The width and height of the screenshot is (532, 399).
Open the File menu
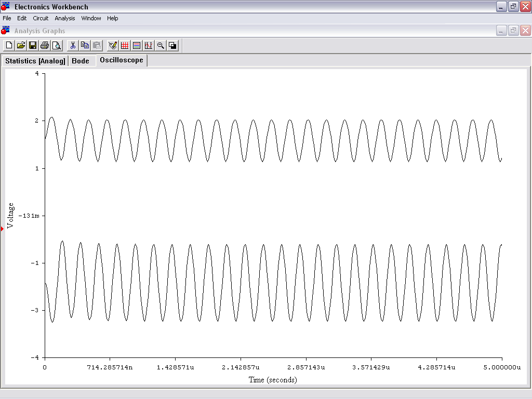click(x=7, y=18)
